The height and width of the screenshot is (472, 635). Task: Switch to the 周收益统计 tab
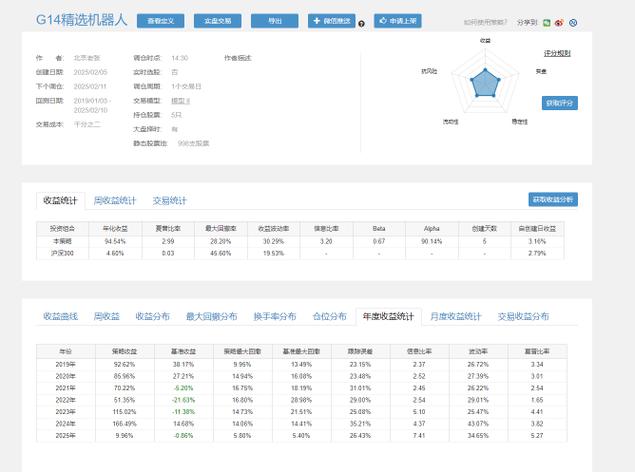115,200
